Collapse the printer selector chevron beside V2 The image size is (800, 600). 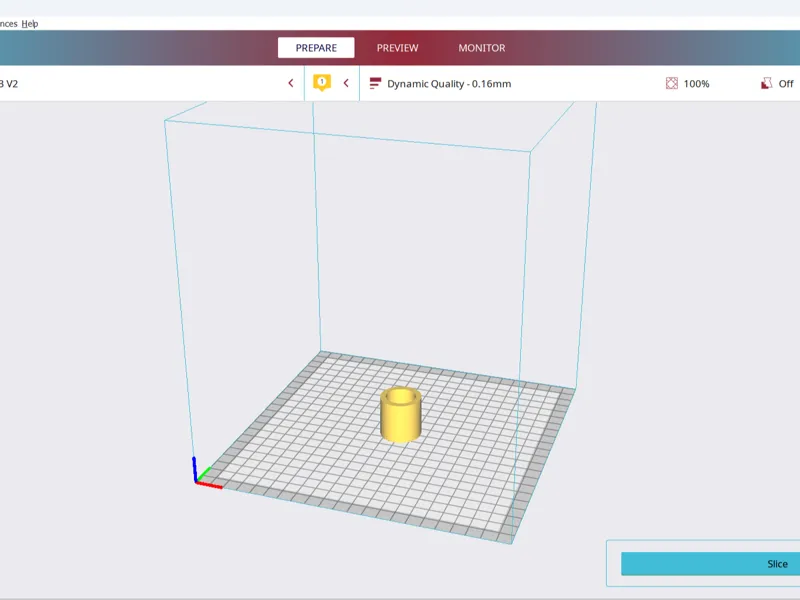click(291, 83)
